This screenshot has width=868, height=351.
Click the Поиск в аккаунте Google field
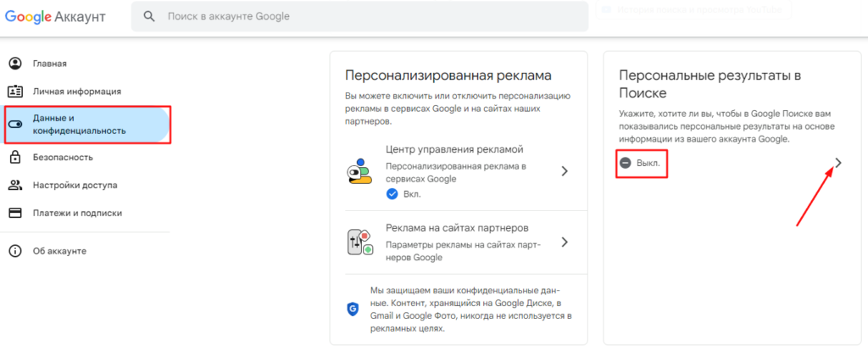coord(359,17)
